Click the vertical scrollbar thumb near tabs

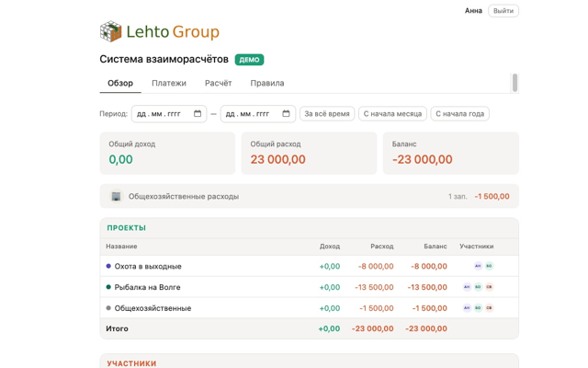(x=514, y=83)
